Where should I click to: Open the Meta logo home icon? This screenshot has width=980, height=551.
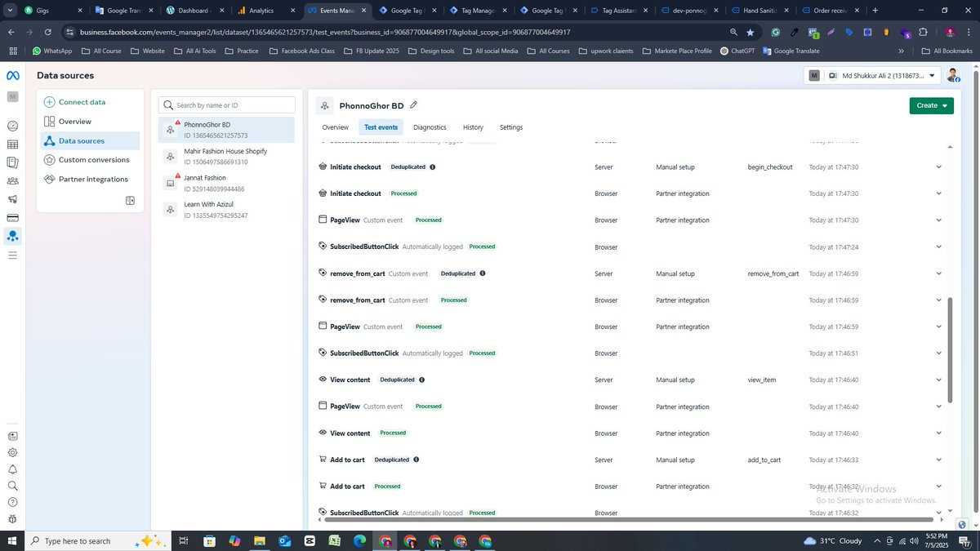pyautogui.click(x=12, y=75)
